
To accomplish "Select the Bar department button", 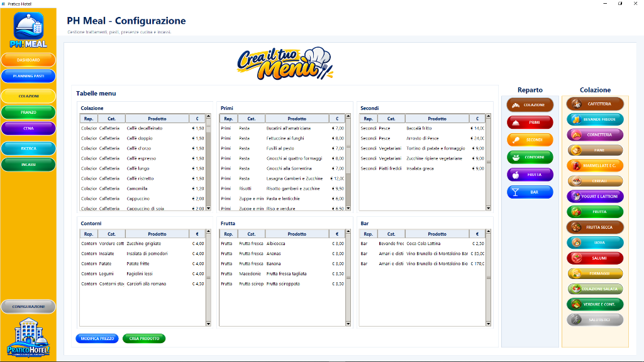I will 530,192.
